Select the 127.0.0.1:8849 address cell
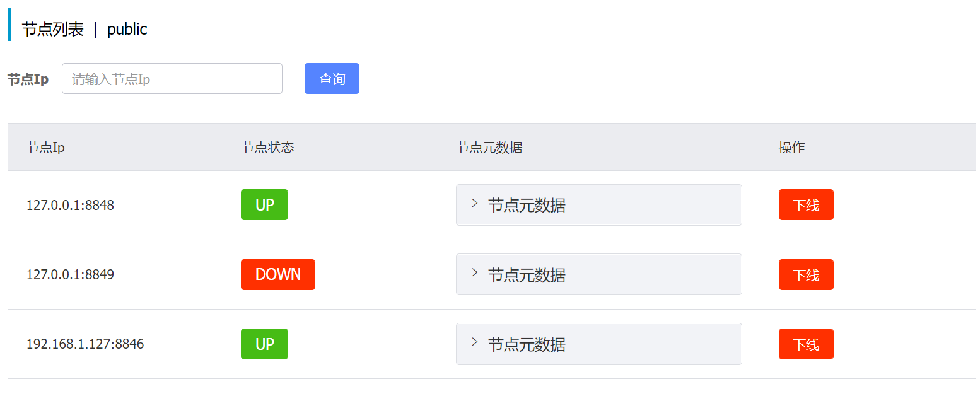This screenshot has width=980, height=396. tap(70, 275)
